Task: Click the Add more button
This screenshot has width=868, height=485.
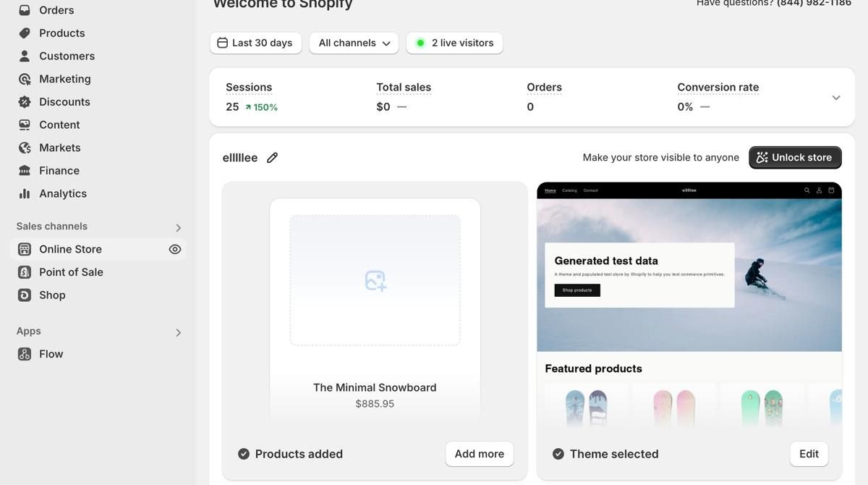Action: (x=480, y=454)
